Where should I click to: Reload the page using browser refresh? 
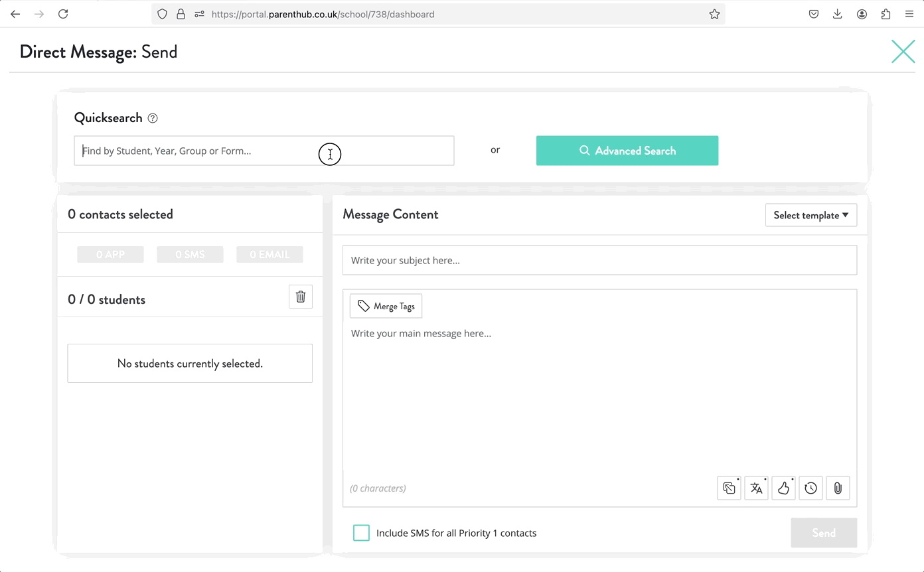pos(63,14)
